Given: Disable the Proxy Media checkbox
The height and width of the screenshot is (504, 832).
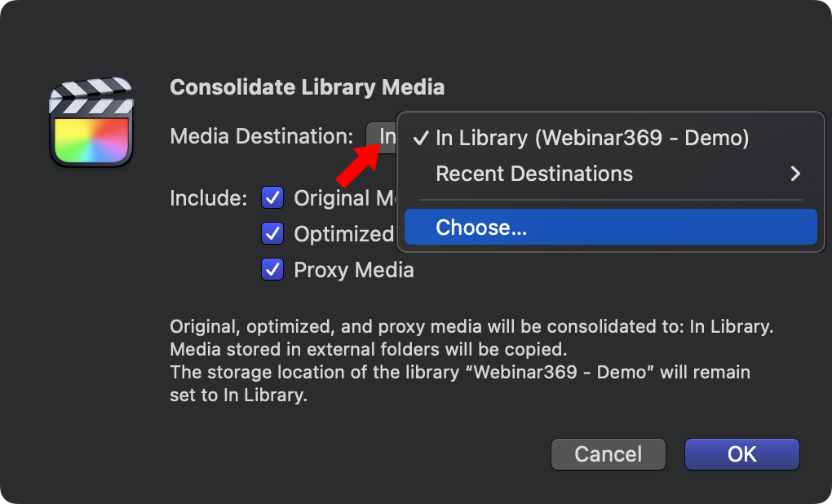Looking at the screenshot, I should pos(272,269).
